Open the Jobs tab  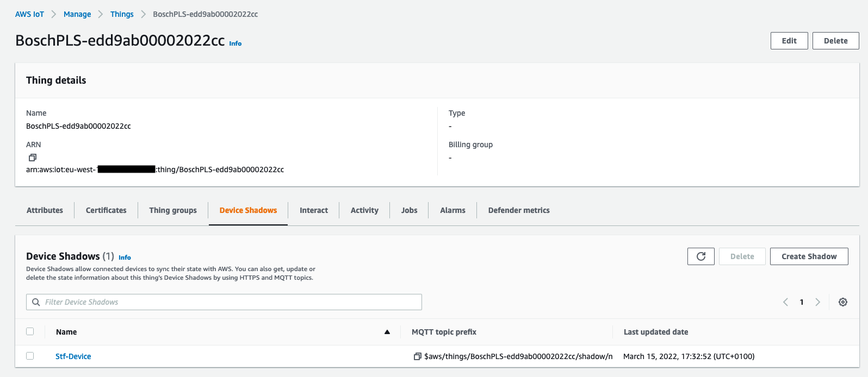click(x=409, y=210)
